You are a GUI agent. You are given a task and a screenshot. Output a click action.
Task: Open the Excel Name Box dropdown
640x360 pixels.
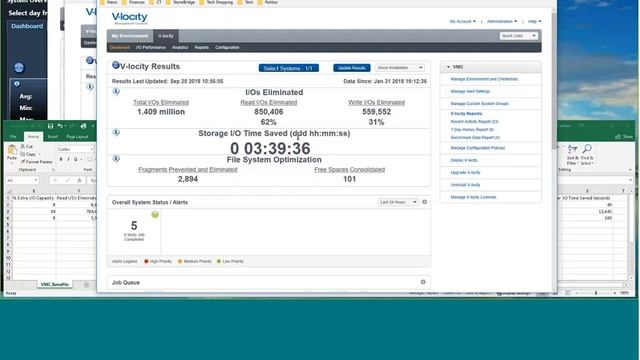click(x=36, y=180)
